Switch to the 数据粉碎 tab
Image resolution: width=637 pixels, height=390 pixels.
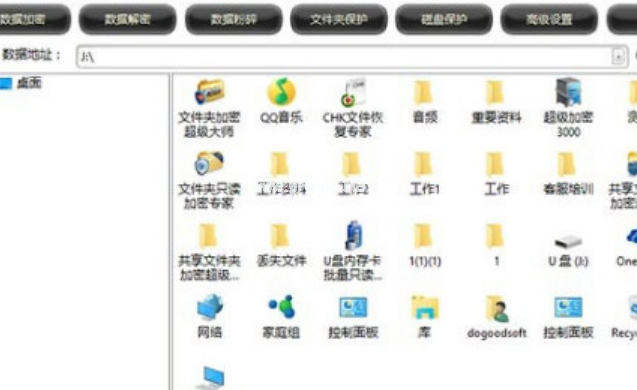point(234,19)
